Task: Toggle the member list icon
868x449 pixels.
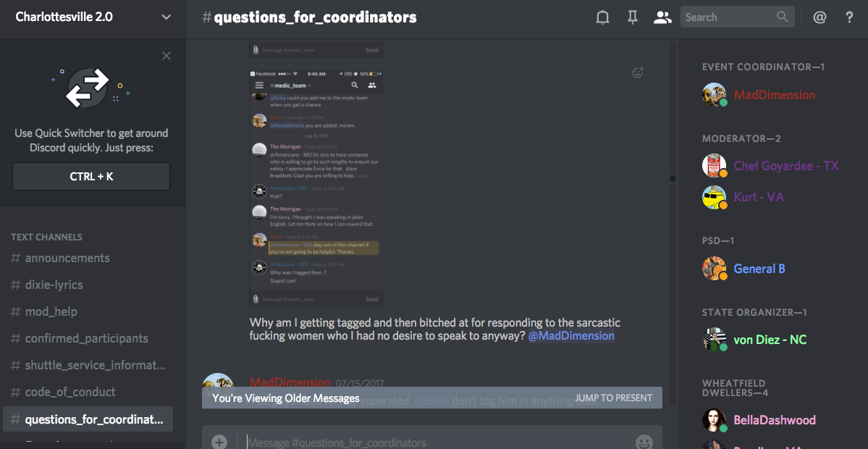Action: point(662,17)
